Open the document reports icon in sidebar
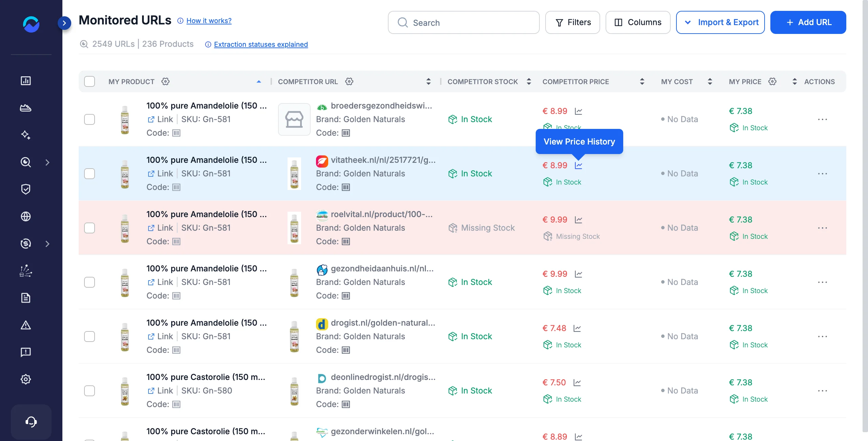Screen dimensions: 868x441 26,298
